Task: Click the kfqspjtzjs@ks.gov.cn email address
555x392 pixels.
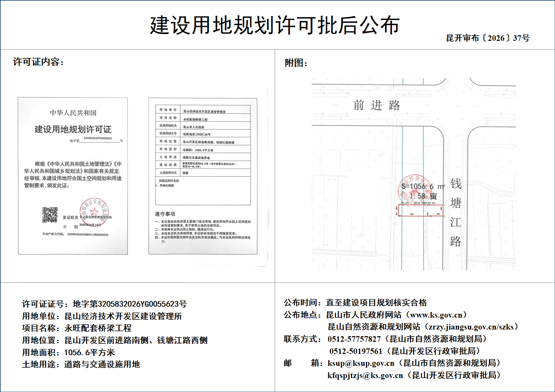Action: point(365,376)
